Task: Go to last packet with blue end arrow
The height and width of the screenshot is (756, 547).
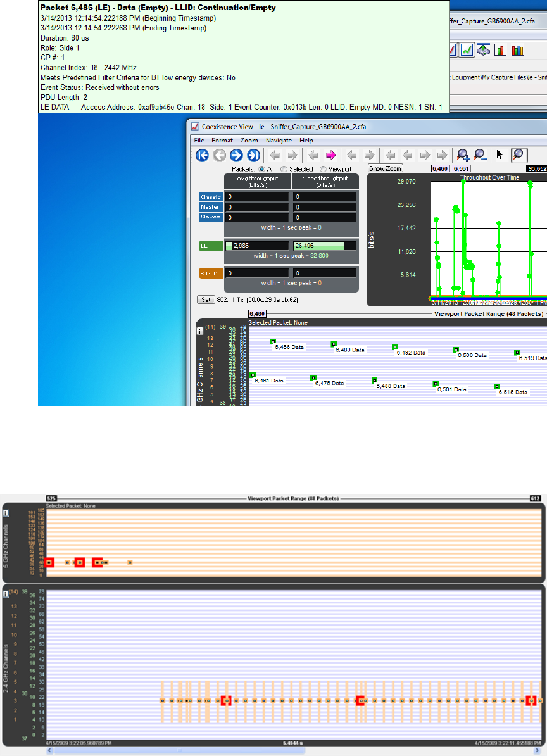Action: pos(253,155)
